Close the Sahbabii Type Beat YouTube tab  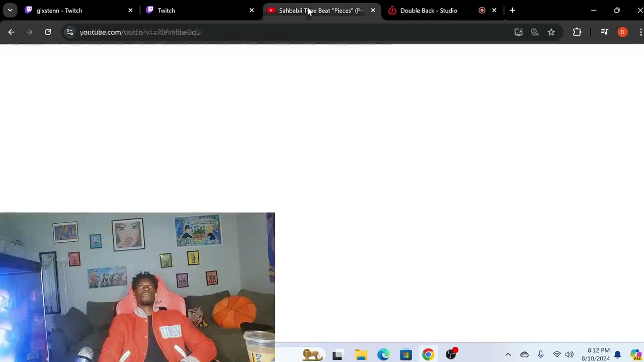pyautogui.click(x=373, y=10)
